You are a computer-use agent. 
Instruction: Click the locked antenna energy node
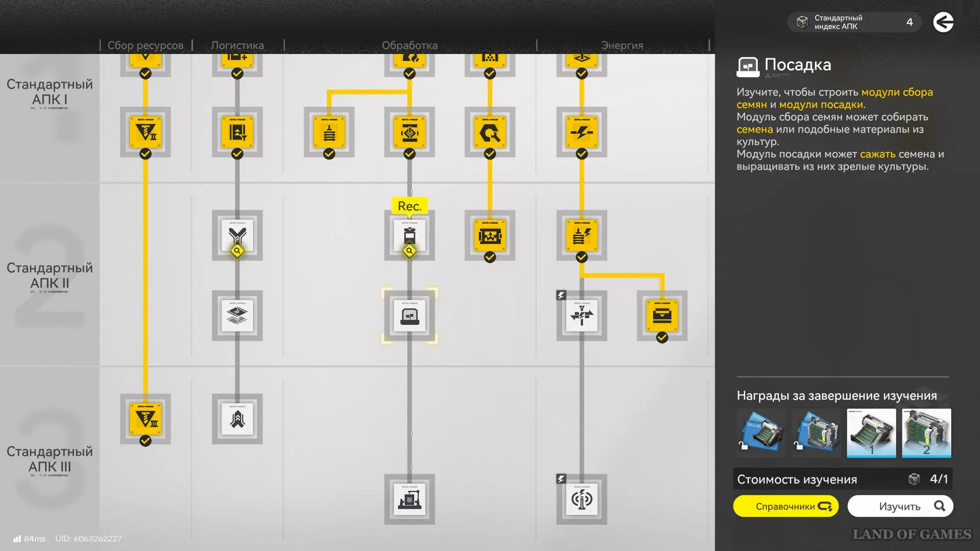[x=582, y=499]
